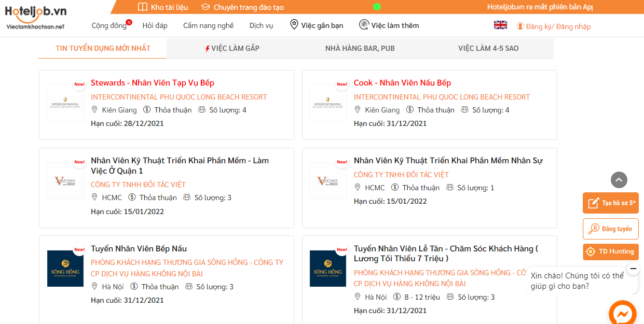The width and height of the screenshot is (644, 324).
Task: Open the Kỹ Thuật Triển Khai Phần Mềm Nhân Sự job
Action: [x=448, y=161]
